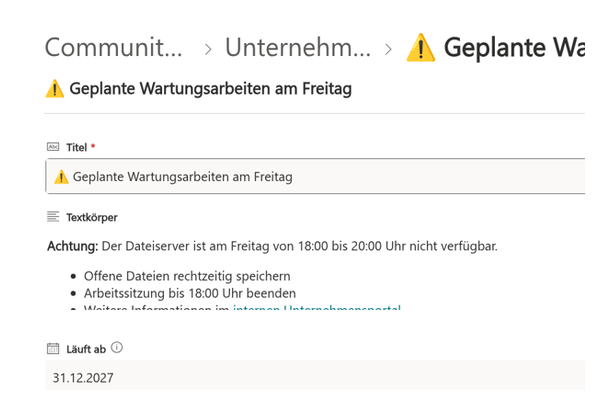The height and width of the screenshot is (400, 600).
Task: Click the bold Achtung text in body
Action: pos(73,246)
